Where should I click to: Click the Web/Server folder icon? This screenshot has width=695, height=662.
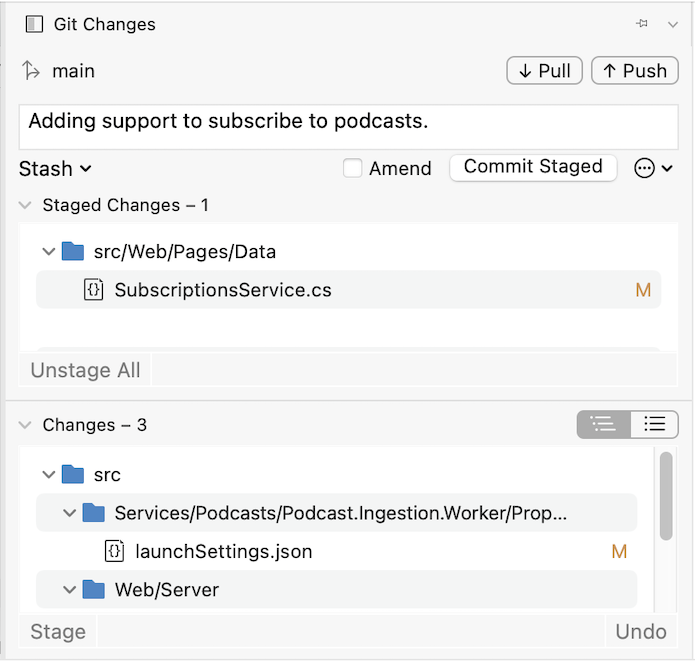pos(94,589)
